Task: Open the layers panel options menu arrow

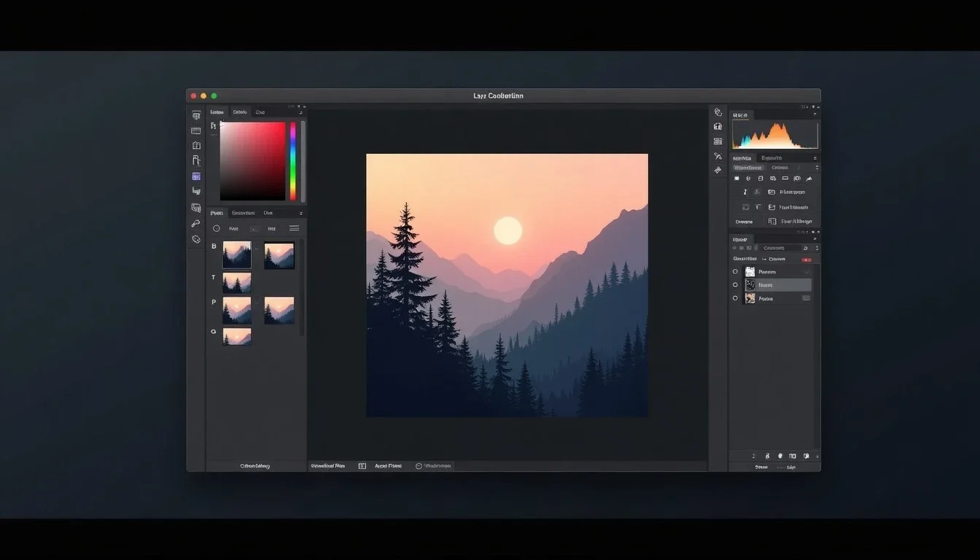Action: (x=816, y=239)
